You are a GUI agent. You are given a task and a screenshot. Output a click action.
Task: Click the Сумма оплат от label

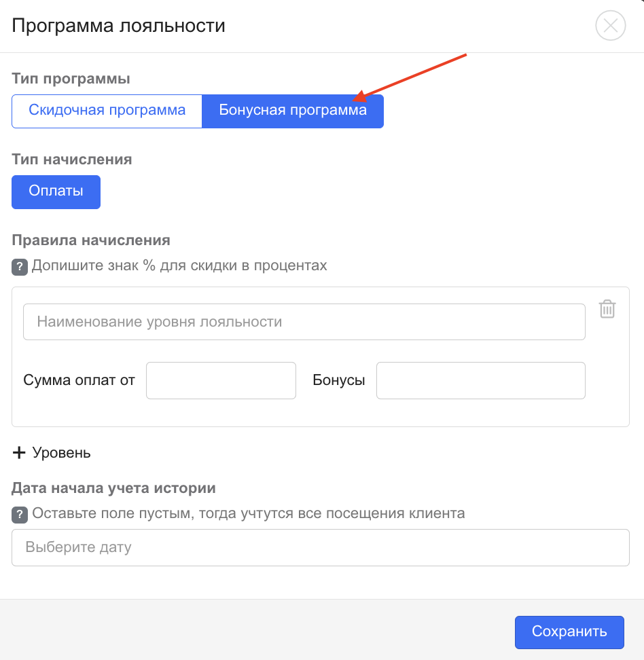click(79, 380)
